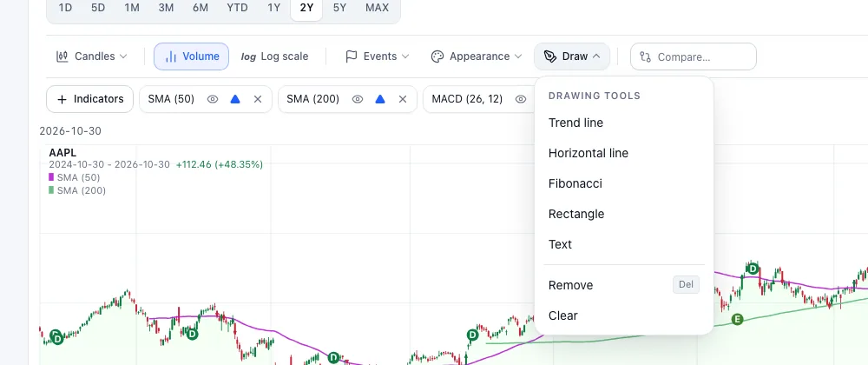Toggle the Volume display
Screen dimensions: 868x365
(x=192, y=56)
